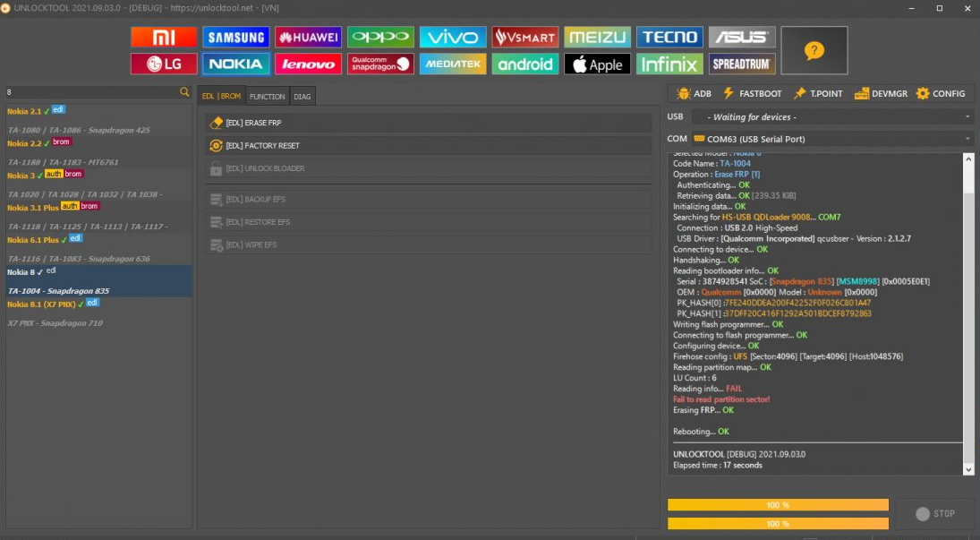980x540 pixels.
Task: Click 'Elapsed time : 17 seconds' text
Action: pyautogui.click(x=718, y=465)
